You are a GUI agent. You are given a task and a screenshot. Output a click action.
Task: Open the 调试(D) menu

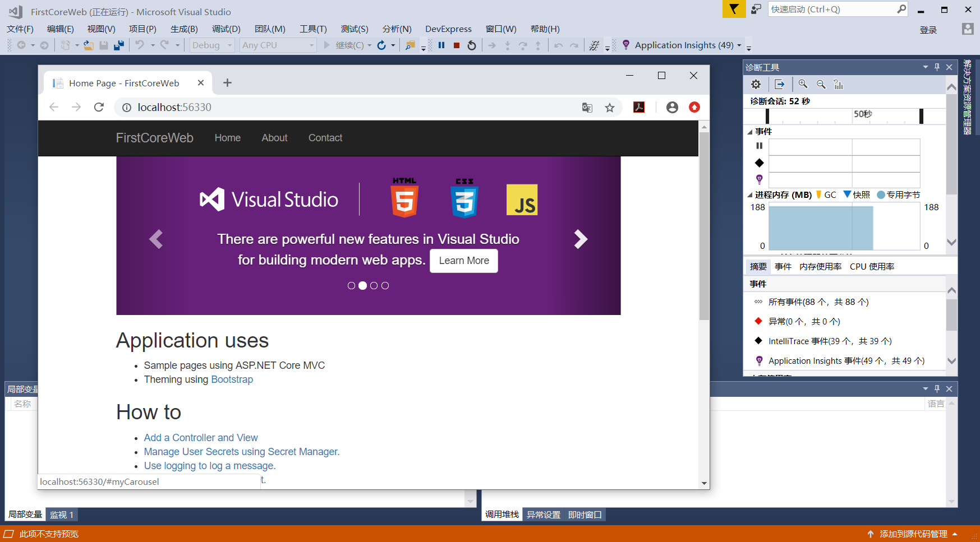[x=226, y=29]
